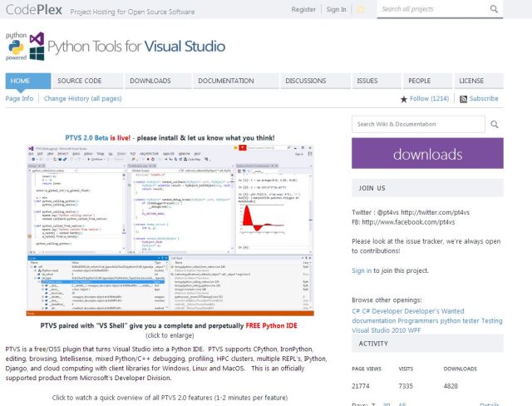Viewport: 532px width, 406px height.
Task: Enlarge the Visual Studio IDE screenshot
Action: 170,230
